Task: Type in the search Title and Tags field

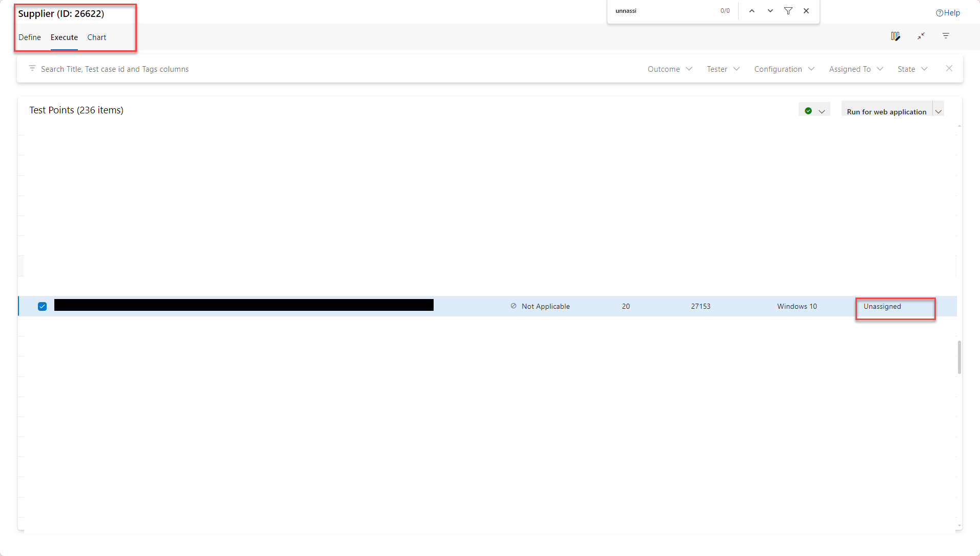Action: (x=205, y=69)
